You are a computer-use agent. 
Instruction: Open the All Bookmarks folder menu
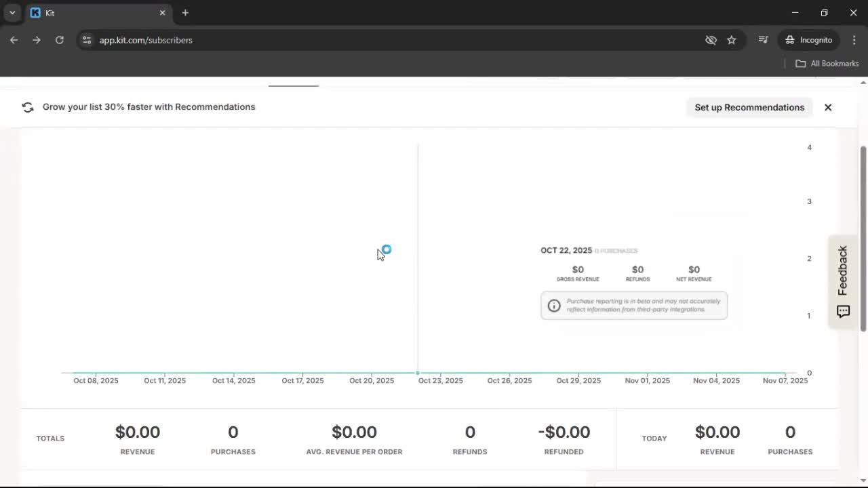pos(827,63)
